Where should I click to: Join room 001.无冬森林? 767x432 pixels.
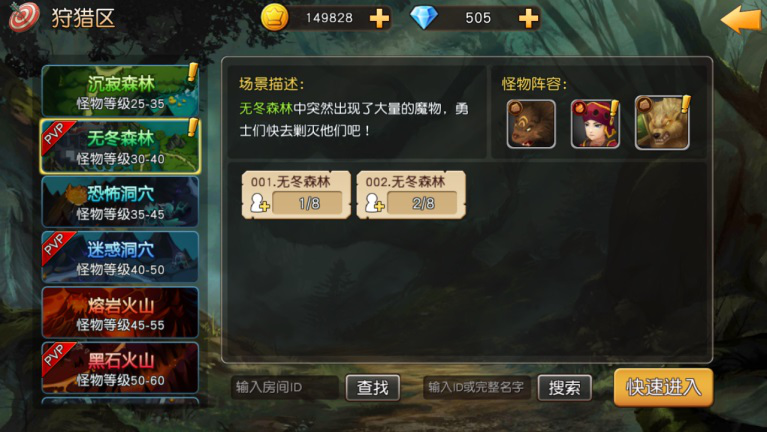coord(296,194)
